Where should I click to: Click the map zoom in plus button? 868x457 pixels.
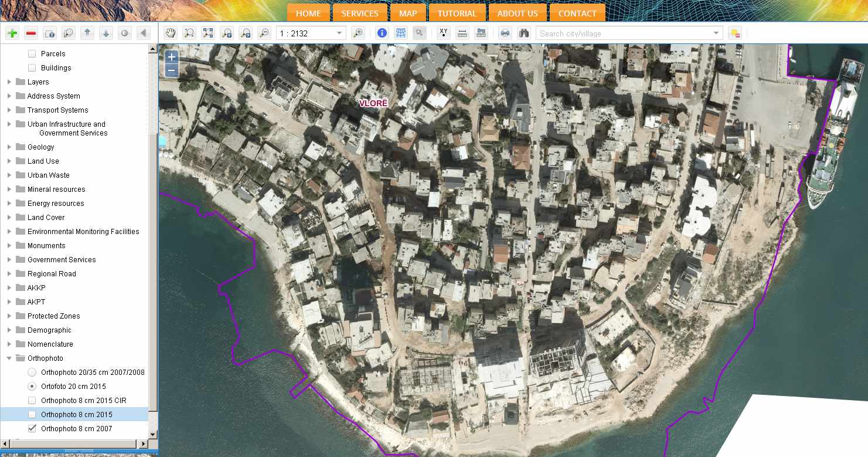(172, 57)
